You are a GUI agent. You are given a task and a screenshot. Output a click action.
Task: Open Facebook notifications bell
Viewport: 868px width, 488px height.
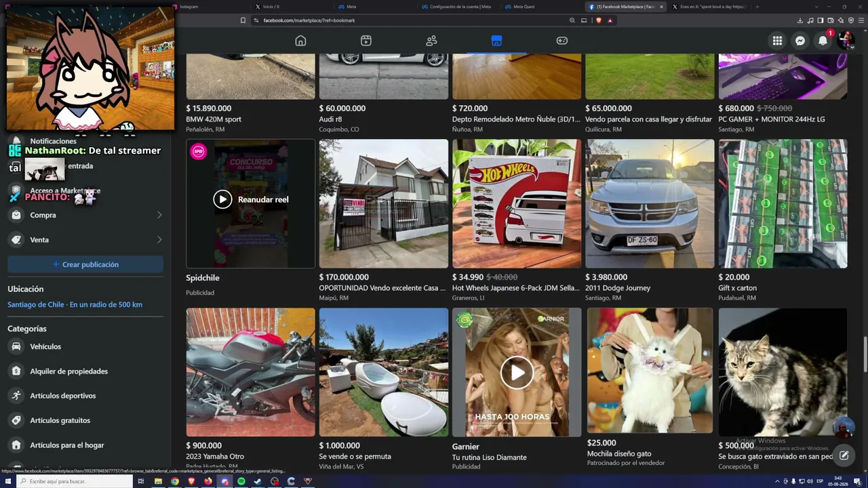[x=823, y=41]
